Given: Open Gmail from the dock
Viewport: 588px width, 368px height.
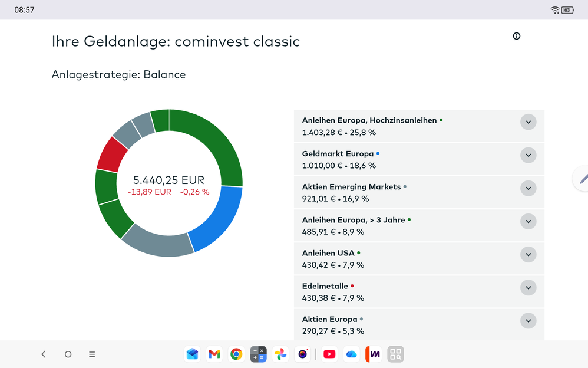Looking at the screenshot, I should tap(214, 354).
